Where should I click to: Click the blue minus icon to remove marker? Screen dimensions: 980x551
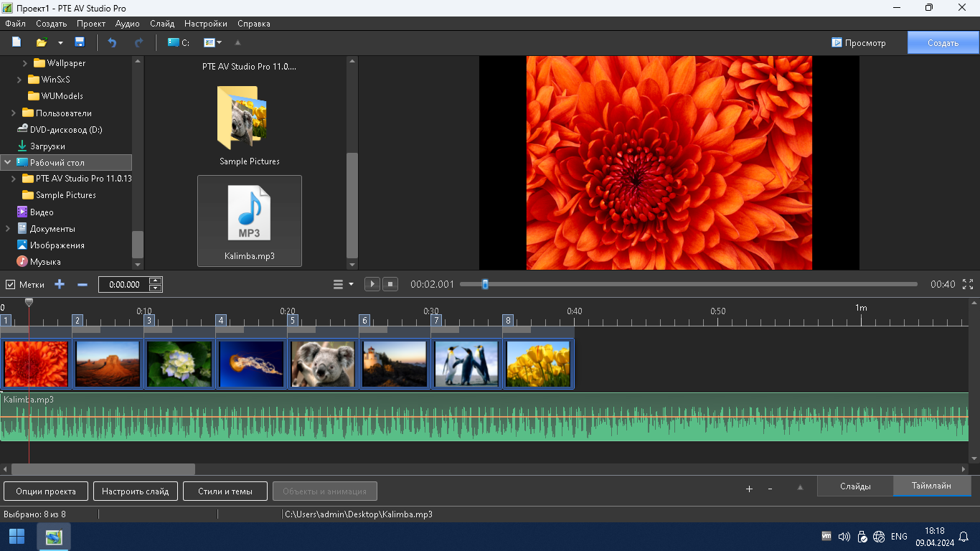pos(83,284)
